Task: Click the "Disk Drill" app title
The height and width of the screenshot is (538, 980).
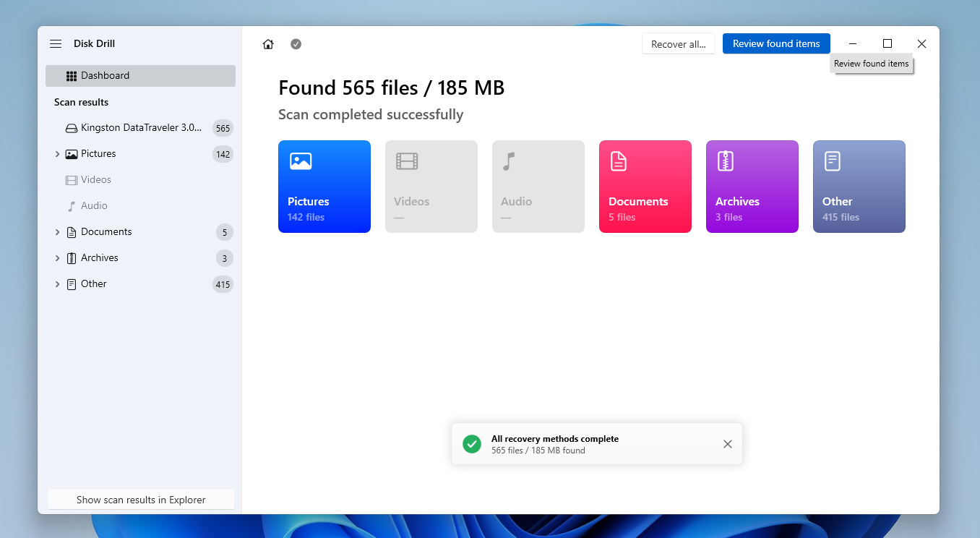Action: [95, 44]
